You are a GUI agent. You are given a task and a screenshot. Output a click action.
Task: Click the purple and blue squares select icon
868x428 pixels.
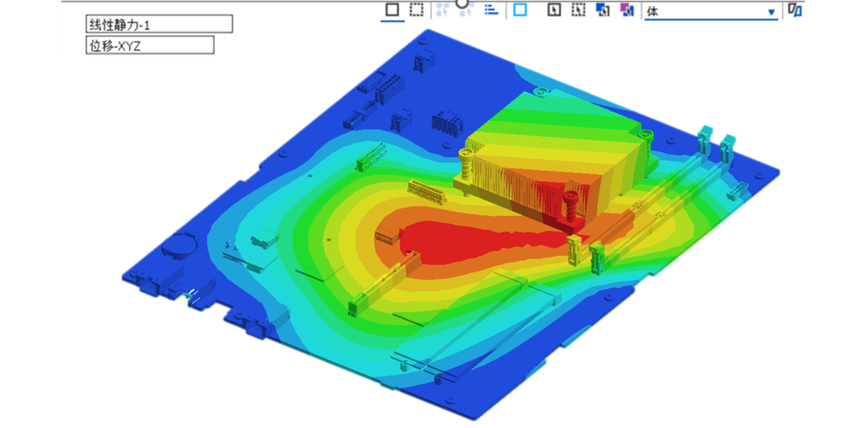[x=627, y=10]
